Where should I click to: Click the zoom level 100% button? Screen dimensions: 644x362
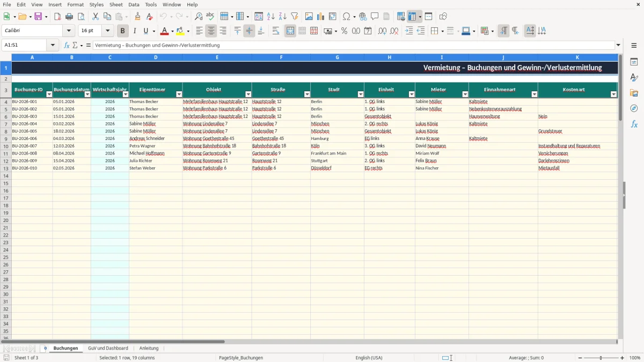coord(635,358)
